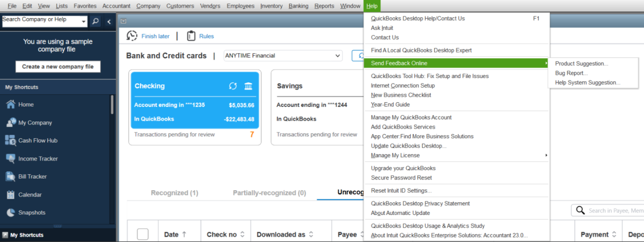Open Income Tracker icon
The height and width of the screenshot is (242, 644).
(x=10, y=159)
